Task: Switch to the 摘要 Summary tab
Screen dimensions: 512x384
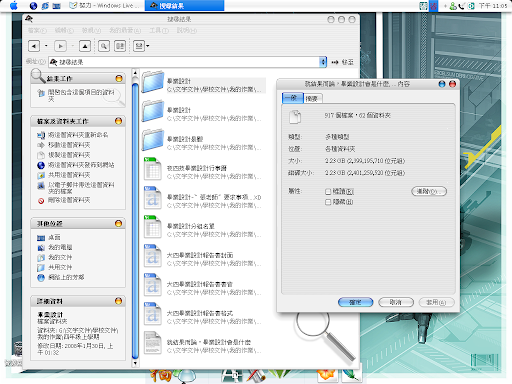Action: [312, 99]
